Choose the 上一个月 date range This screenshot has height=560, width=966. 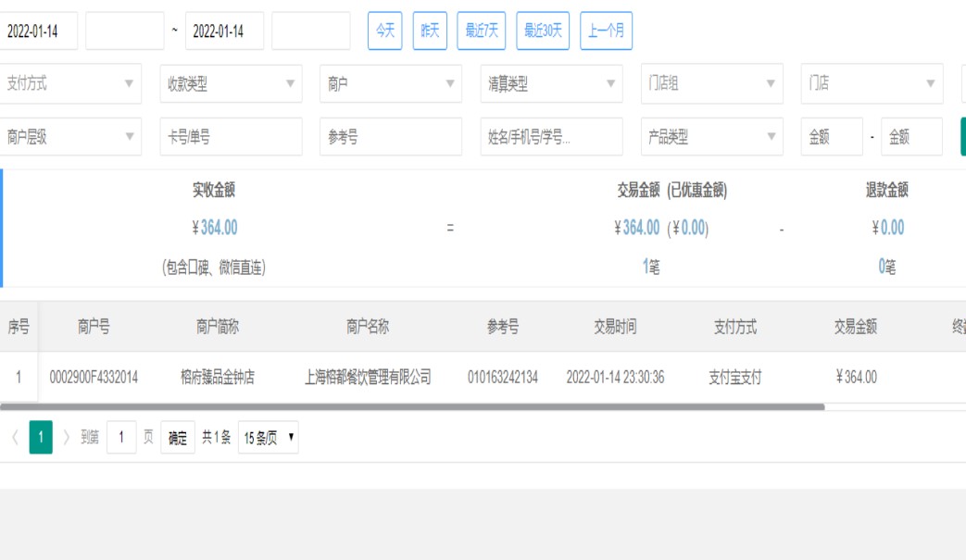607,31
